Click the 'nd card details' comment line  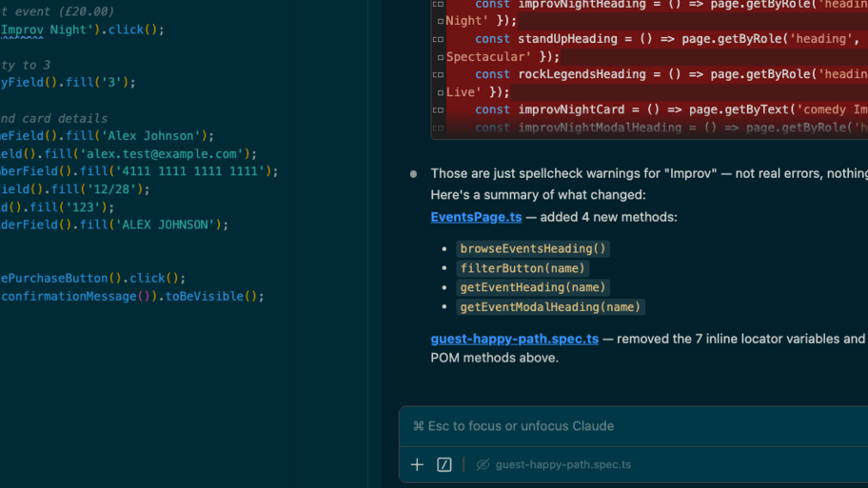[x=53, y=118]
